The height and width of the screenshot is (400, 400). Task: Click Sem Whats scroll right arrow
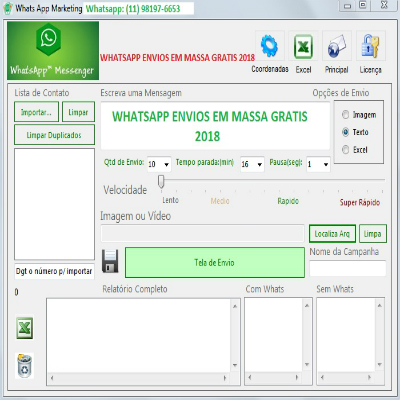(x=369, y=377)
